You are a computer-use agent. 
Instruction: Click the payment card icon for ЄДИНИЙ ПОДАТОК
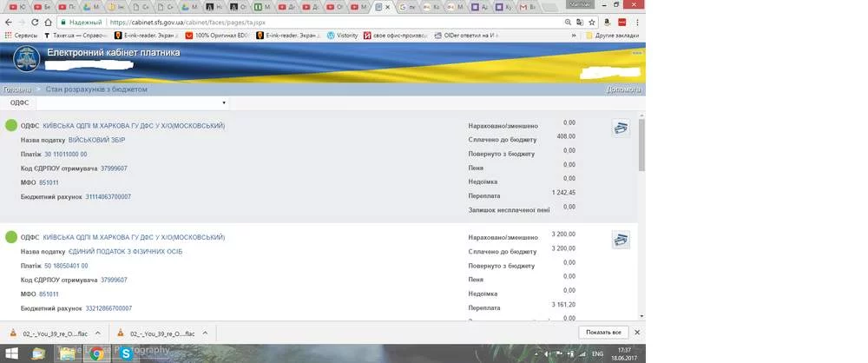tap(621, 240)
